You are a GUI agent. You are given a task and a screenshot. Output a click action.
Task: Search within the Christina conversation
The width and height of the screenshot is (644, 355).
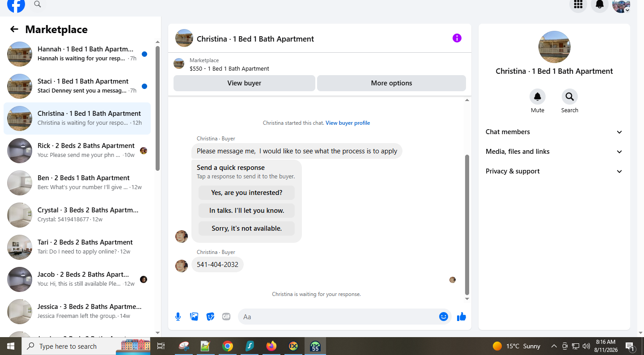click(570, 97)
